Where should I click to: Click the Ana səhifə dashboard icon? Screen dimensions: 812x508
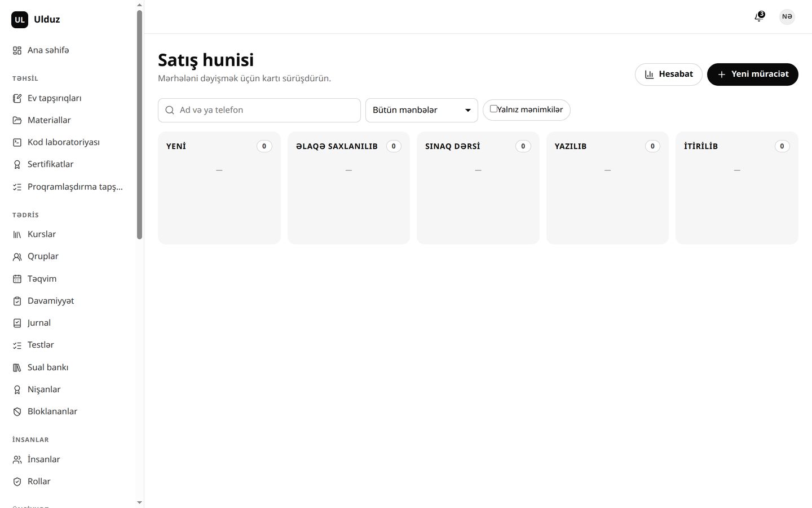pos(17,50)
